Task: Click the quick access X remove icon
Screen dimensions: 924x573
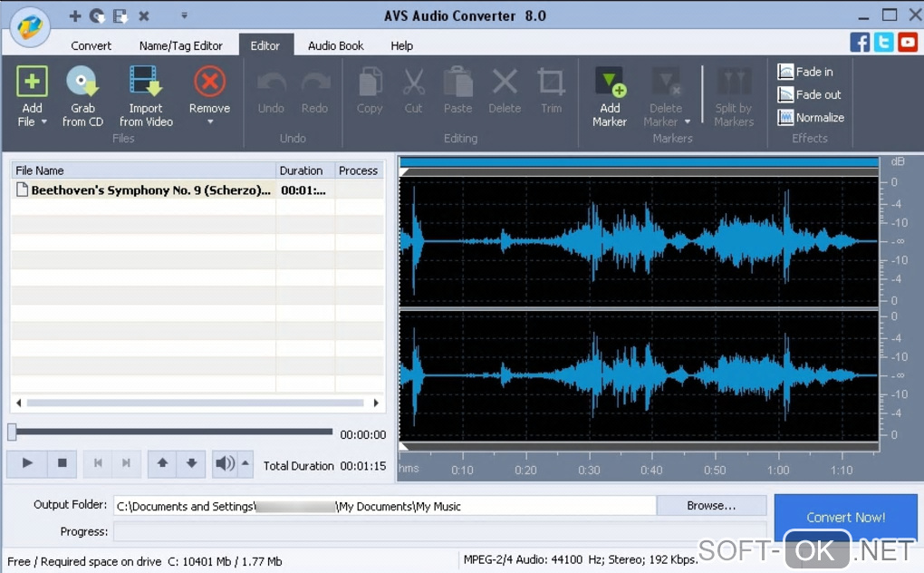Action: tap(144, 16)
